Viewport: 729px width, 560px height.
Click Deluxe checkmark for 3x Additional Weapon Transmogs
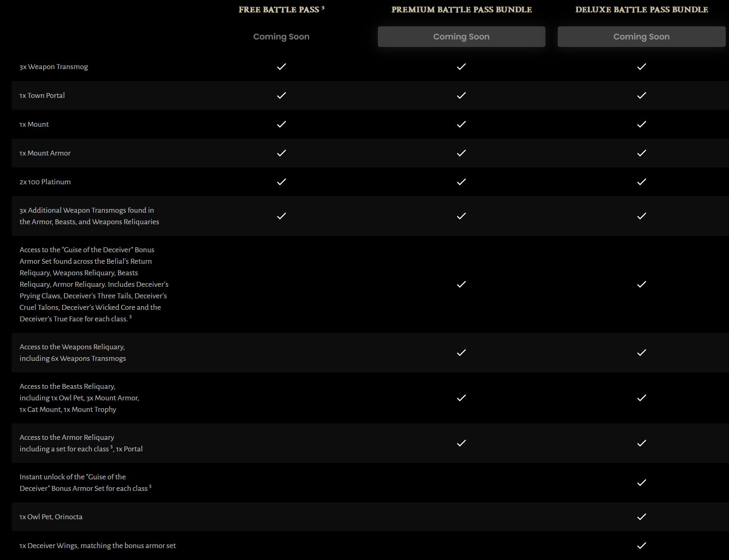[x=642, y=216]
